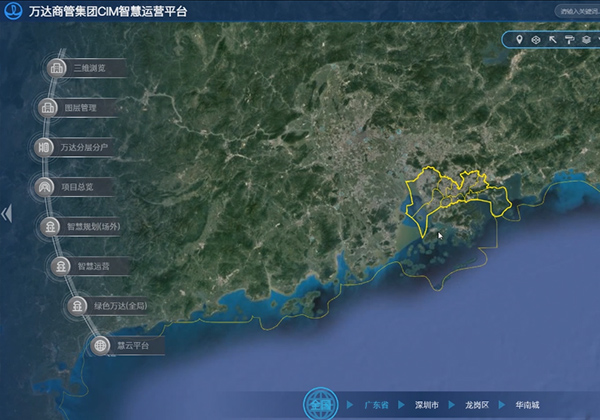Screen dimensions: 600x420
Task: Open the 图层管理 menu label
Action: (x=80, y=108)
